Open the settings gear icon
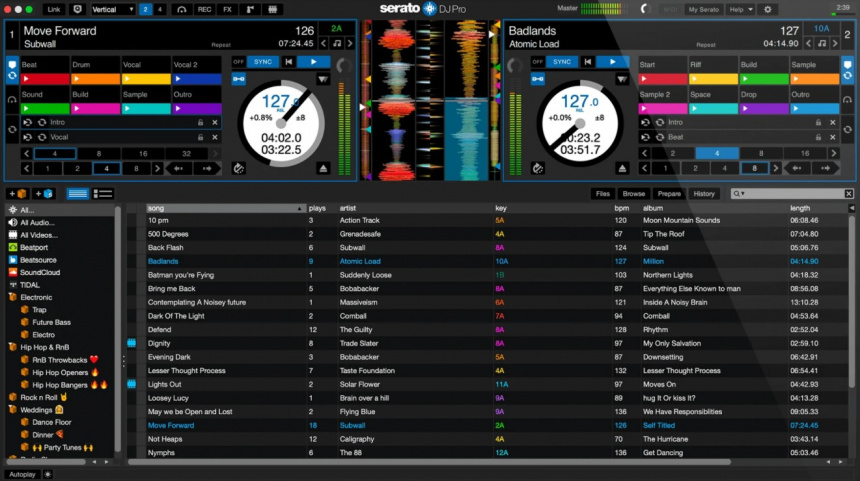 (x=768, y=9)
